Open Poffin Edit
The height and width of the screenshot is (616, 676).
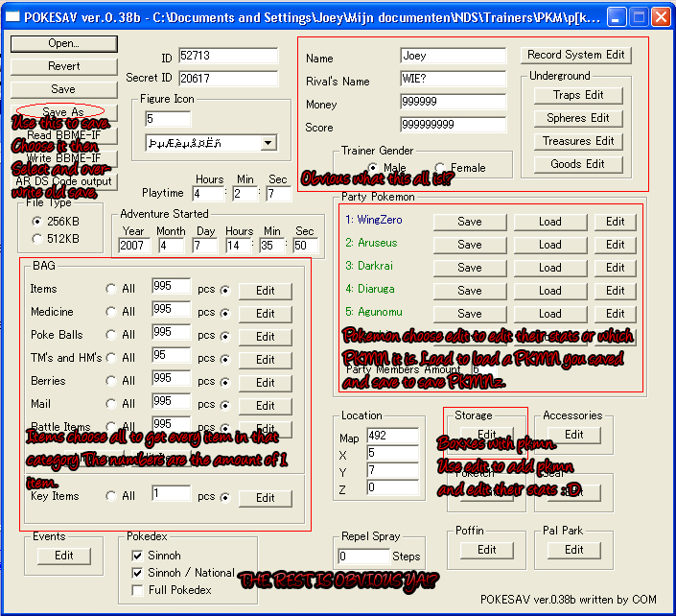click(x=487, y=550)
